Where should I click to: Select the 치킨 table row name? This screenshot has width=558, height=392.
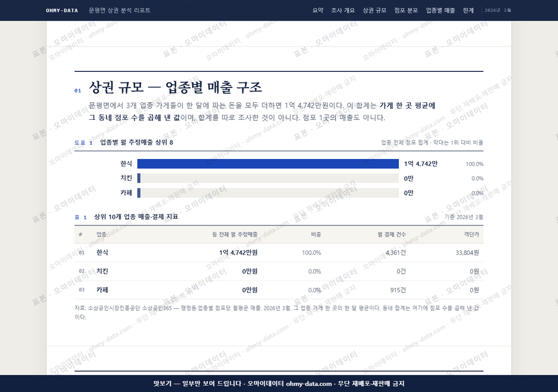tap(102, 271)
